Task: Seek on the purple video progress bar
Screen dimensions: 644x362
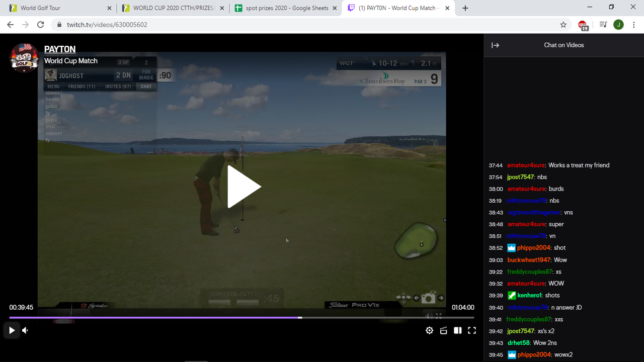Action: pyautogui.click(x=242, y=317)
